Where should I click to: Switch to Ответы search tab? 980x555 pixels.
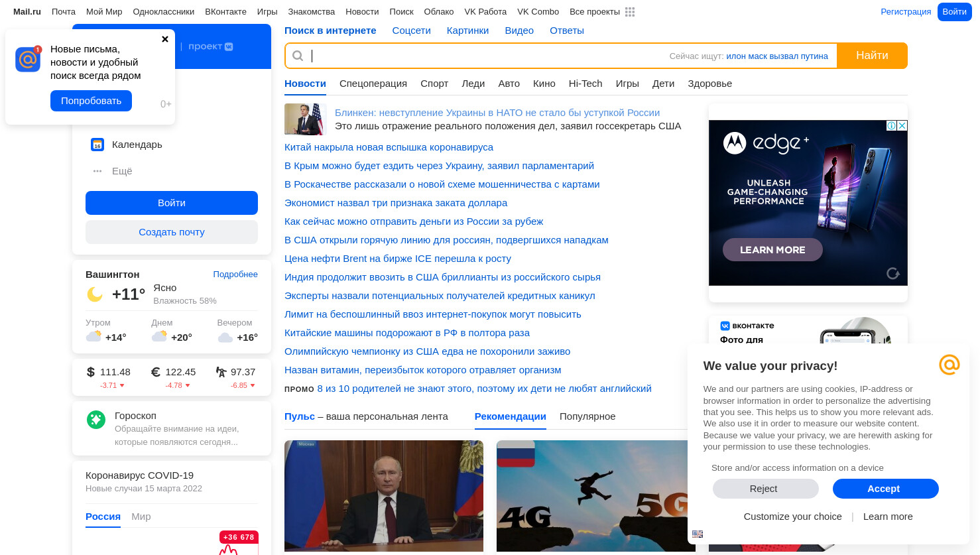(x=567, y=31)
